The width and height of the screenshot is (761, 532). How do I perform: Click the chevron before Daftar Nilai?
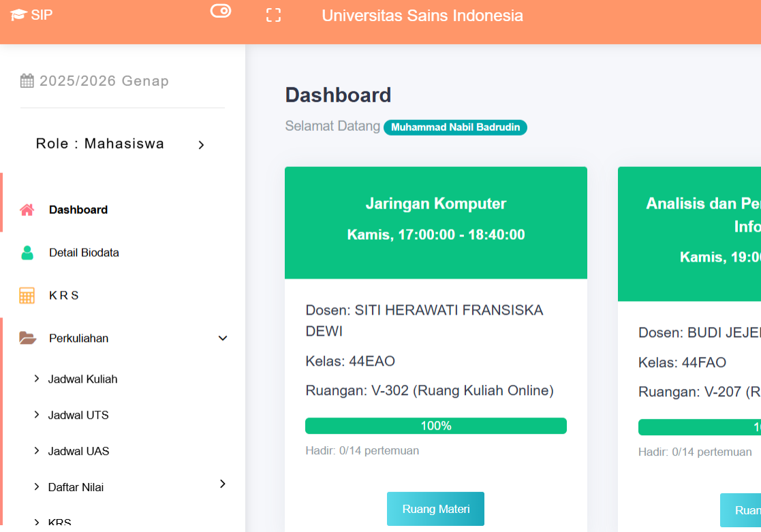[x=37, y=486]
